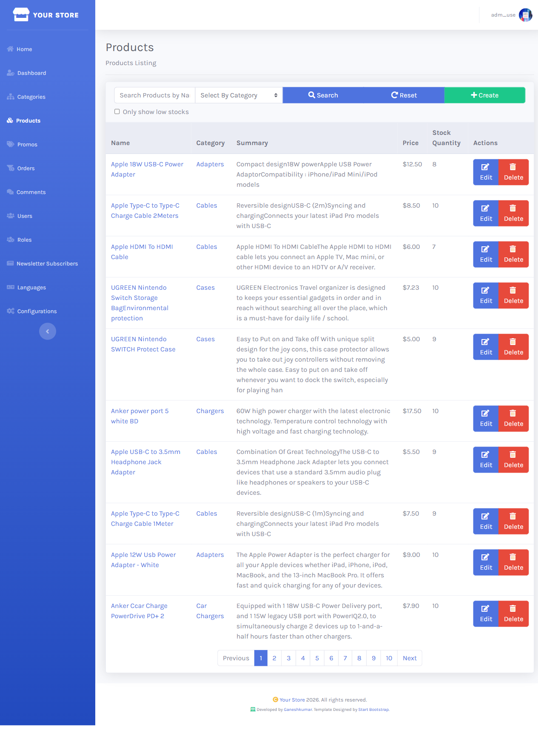Open Configurations menu label

click(x=37, y=311)
